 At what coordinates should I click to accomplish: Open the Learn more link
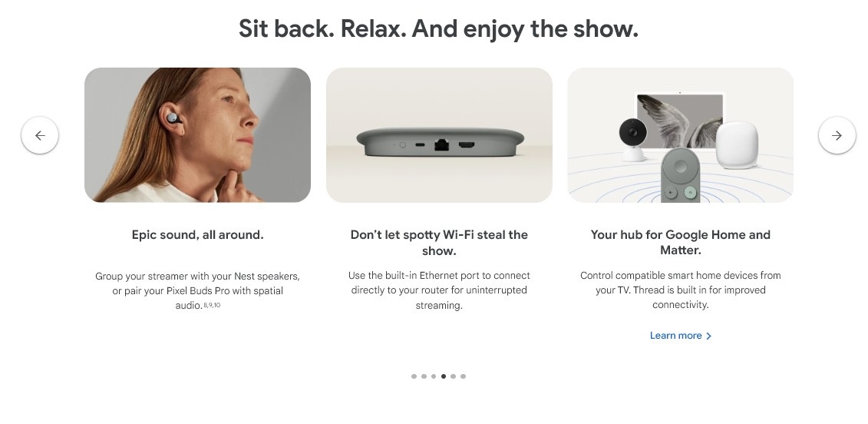(x=680, y=336)
